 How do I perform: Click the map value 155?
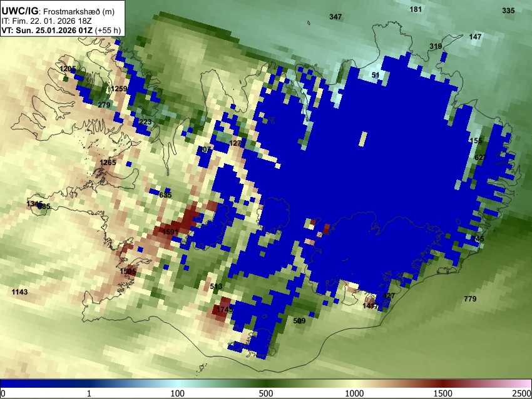[x=476, y=140]
